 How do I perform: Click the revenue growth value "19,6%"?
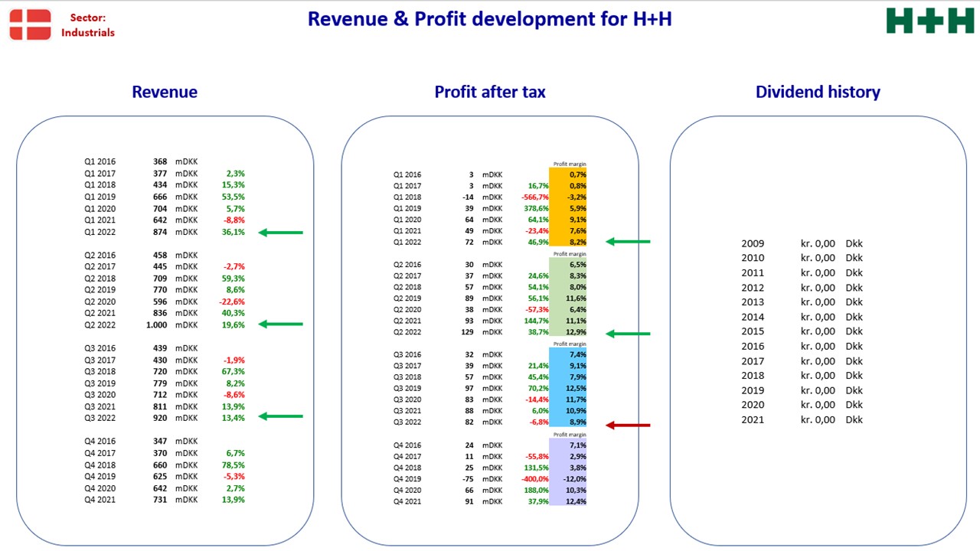click(x=233, y=324)
